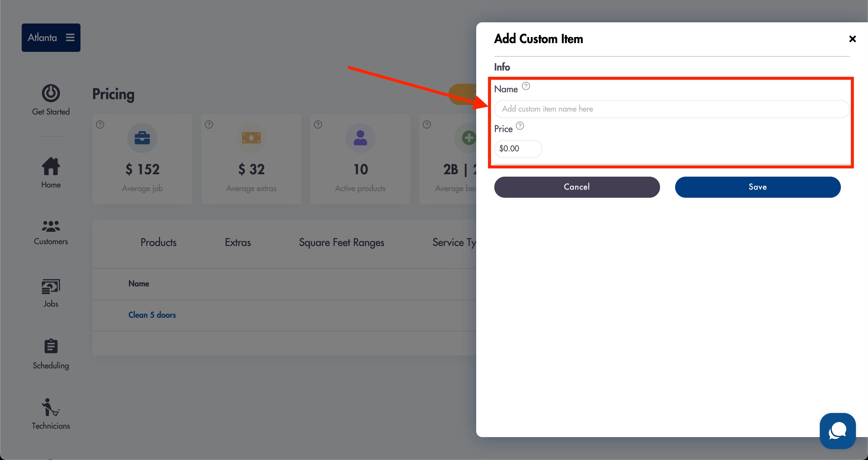The height and width of the screenshot is (460, 868).
Task: Open the Customers section icon
Action: (x=51, y=226)
